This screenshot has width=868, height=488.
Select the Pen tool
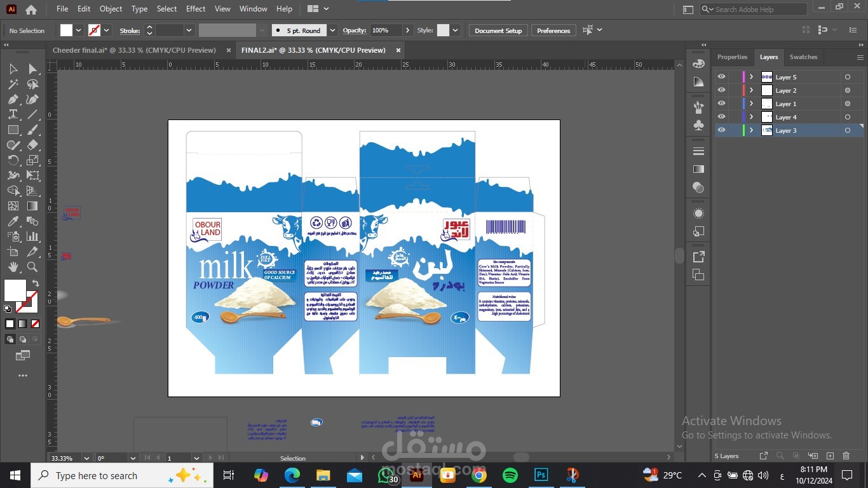[x=13, y=99]
